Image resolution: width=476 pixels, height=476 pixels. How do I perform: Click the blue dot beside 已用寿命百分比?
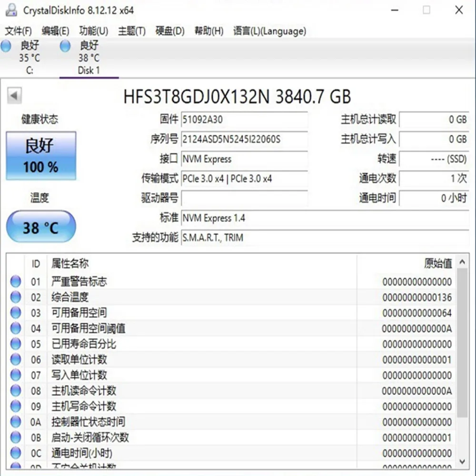(x=14, y=344)
